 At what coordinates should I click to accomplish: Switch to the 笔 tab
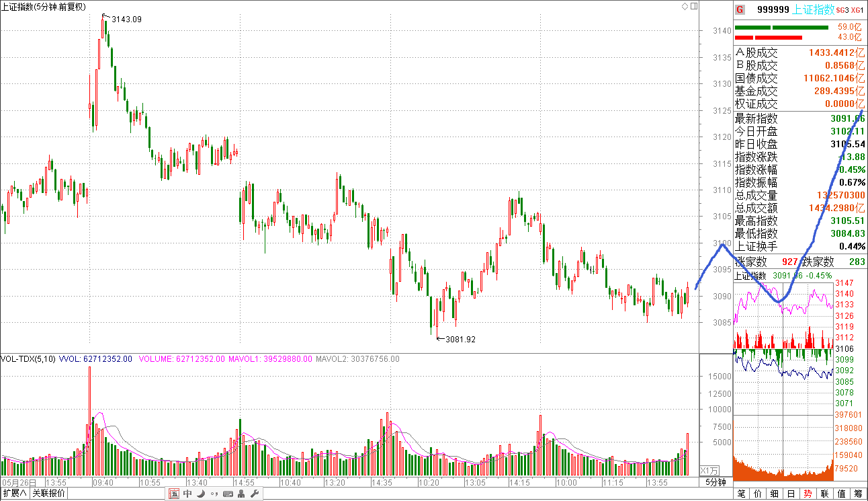[x=741, y=494]
